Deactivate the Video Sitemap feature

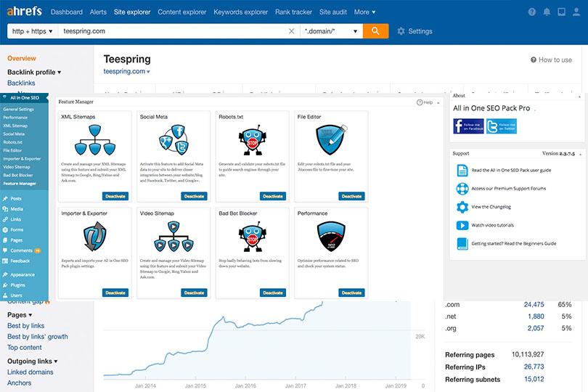point(194,293)
